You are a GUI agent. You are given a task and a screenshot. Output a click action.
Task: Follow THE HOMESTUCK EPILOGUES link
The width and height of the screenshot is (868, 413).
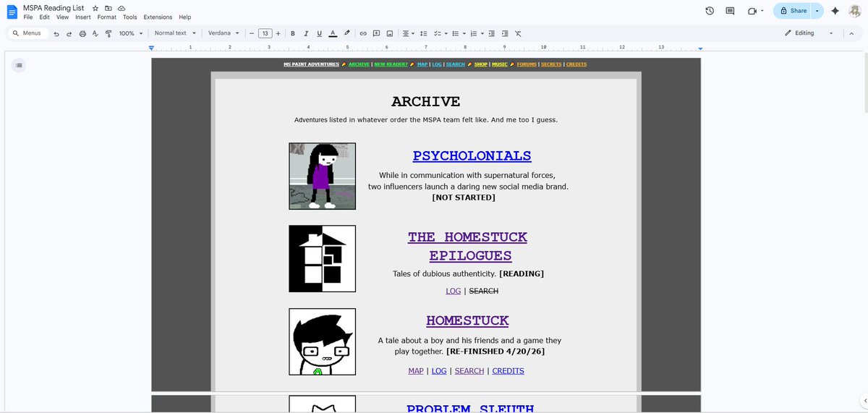[x=468, y=246]
